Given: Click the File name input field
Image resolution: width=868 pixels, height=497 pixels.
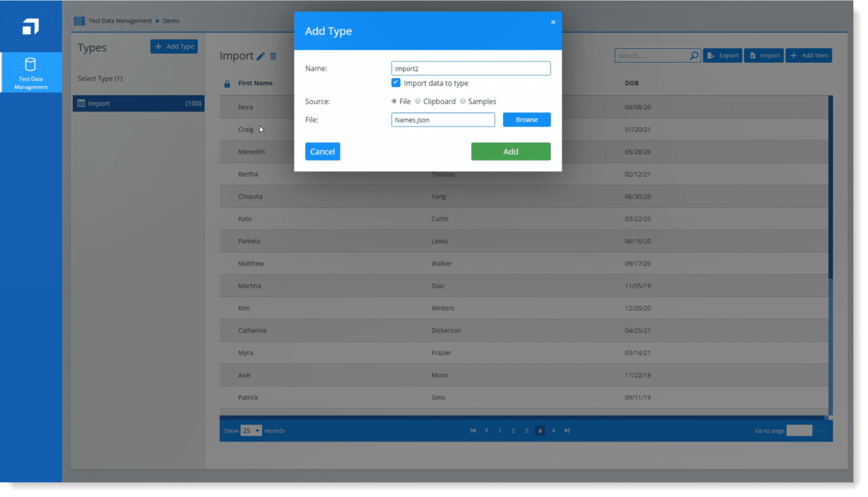Looking at the screenshot, I should tap(443, 119).
